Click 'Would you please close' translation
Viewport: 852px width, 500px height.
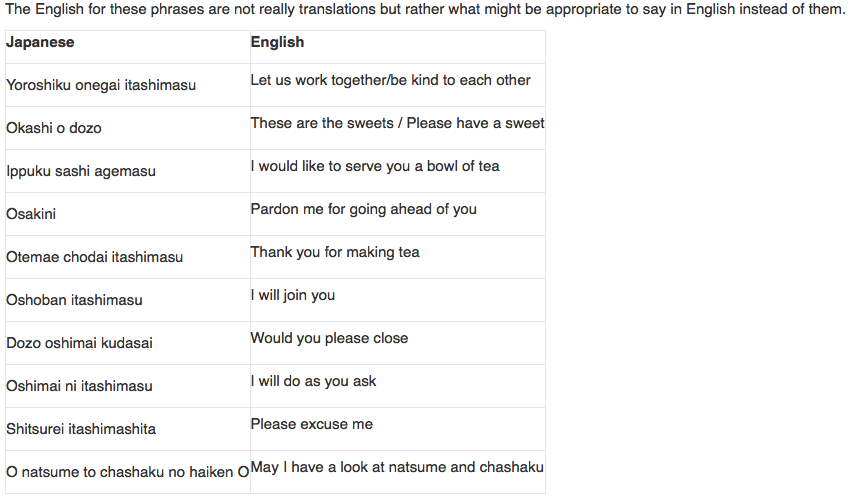pyautogui.click(x=329, y=338)
